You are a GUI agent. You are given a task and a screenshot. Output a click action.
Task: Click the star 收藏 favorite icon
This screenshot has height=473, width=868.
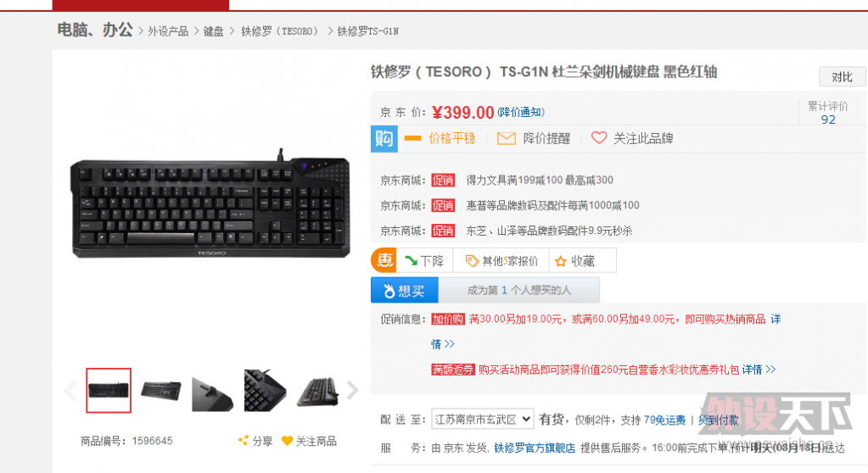(561, 261)
